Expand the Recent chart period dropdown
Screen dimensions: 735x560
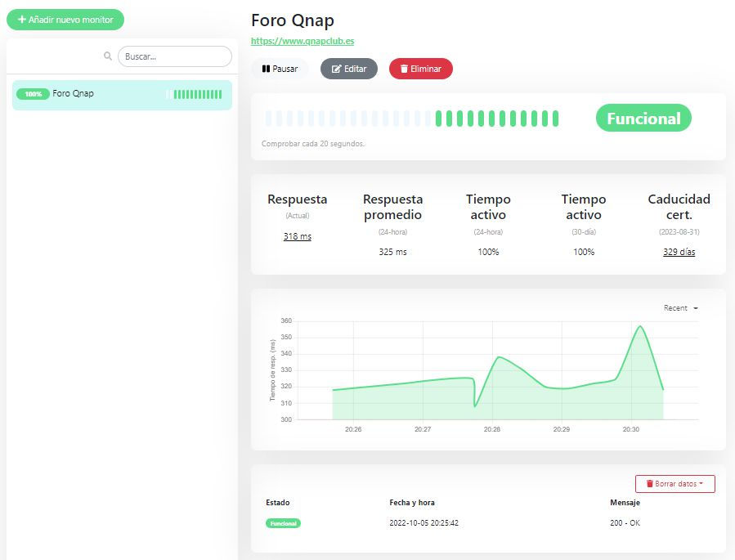[x=680, y=308]
